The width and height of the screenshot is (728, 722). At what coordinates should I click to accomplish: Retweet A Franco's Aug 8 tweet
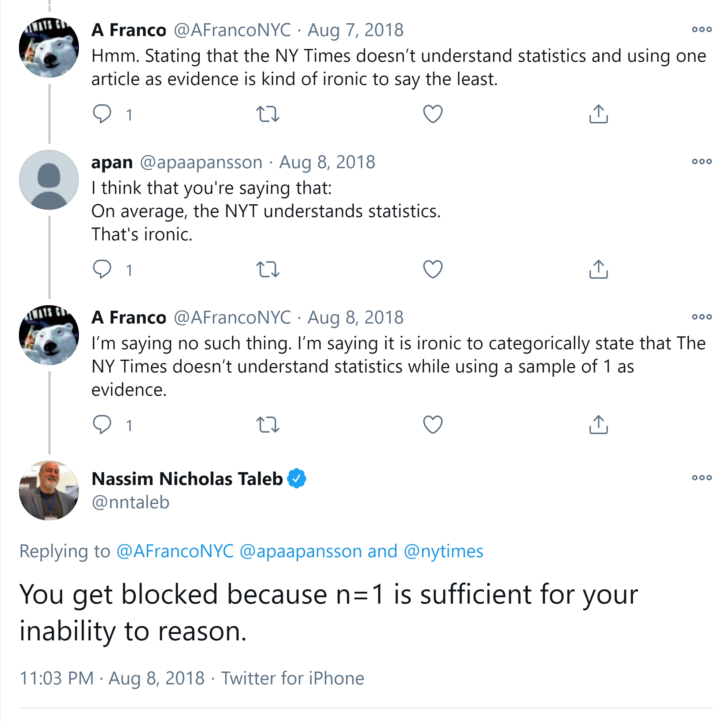tap(268, 425)
